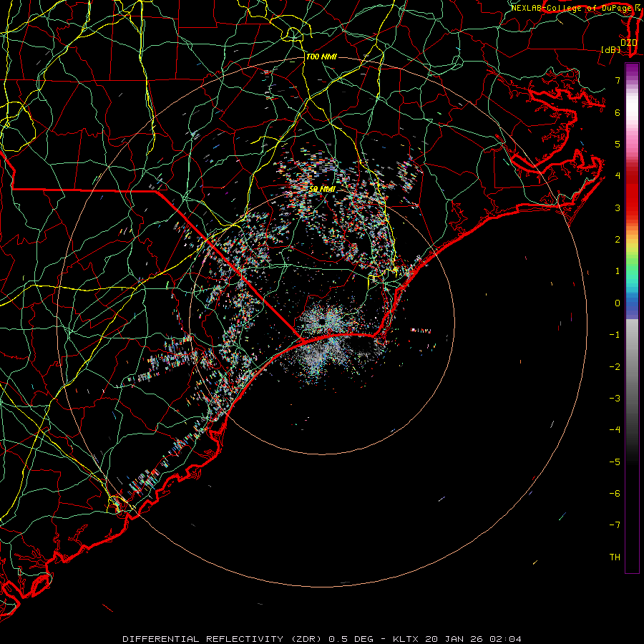Pick the -7 dB scale label
This screenshot has width=644, height=644.
pyautogui.click(x=615, y=525)
